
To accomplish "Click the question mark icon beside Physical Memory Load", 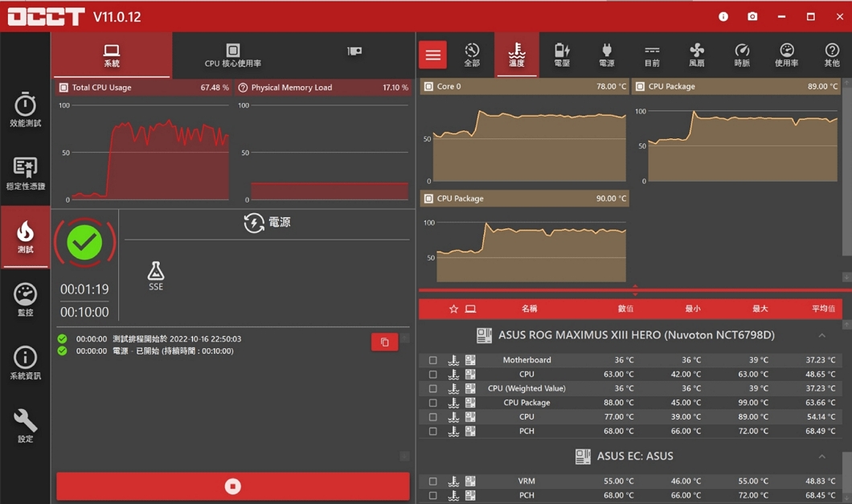I will click(243, 88).
